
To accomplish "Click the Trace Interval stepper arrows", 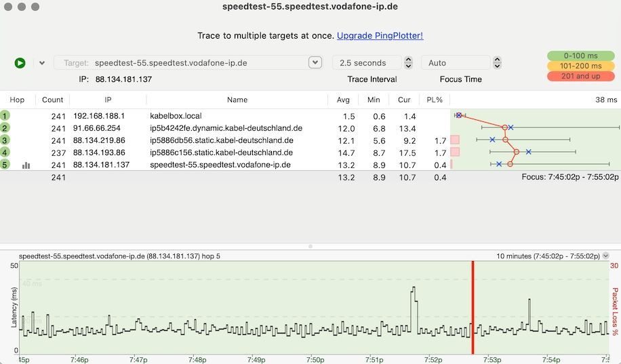I will (408, 62).
